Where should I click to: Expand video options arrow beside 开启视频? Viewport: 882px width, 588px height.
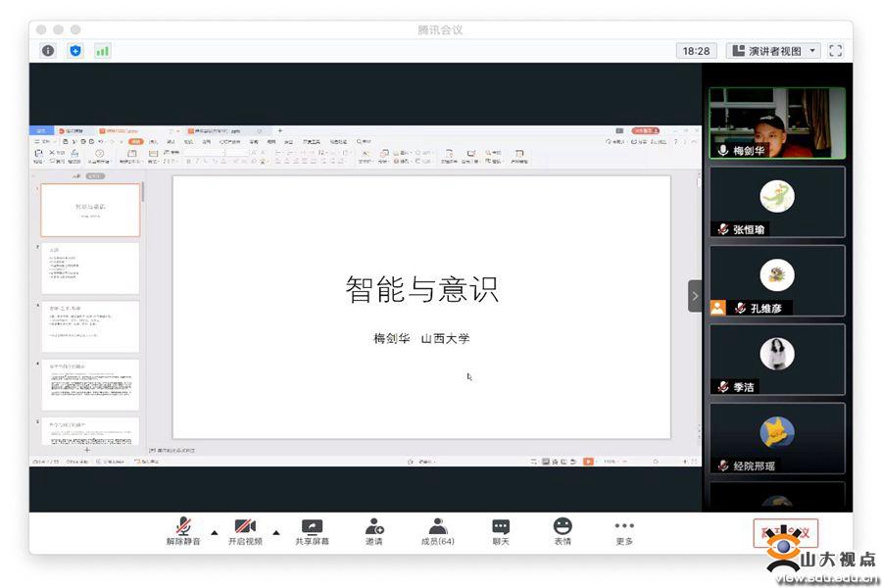[x=275, y=533]
